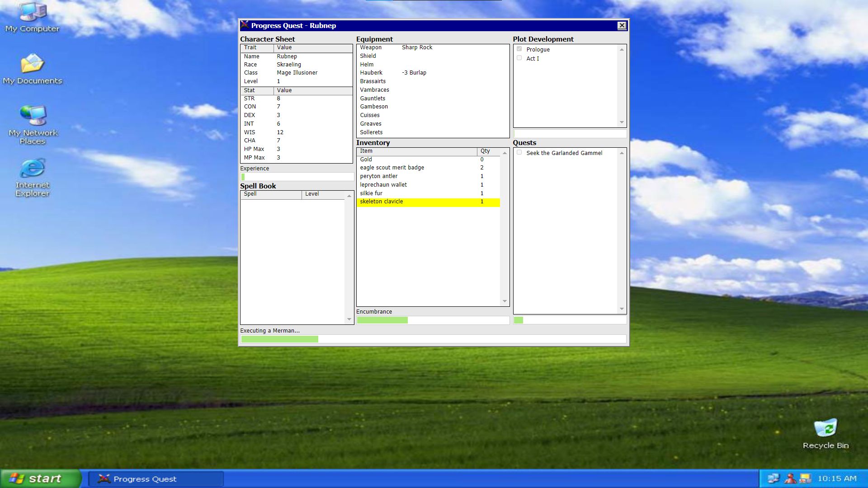
Task: Select Progress Quest taskbar button
Action: 156,479
